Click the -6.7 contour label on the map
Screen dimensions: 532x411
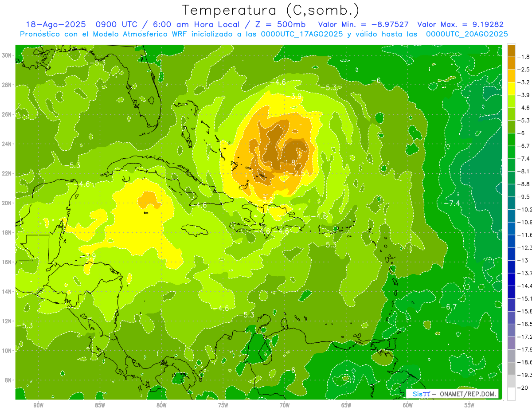449,307
